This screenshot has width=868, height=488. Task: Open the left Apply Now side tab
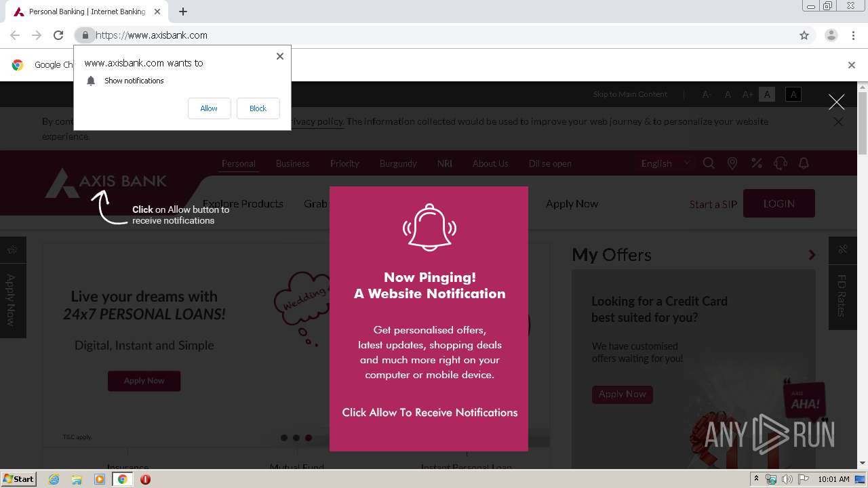(12, 287)
